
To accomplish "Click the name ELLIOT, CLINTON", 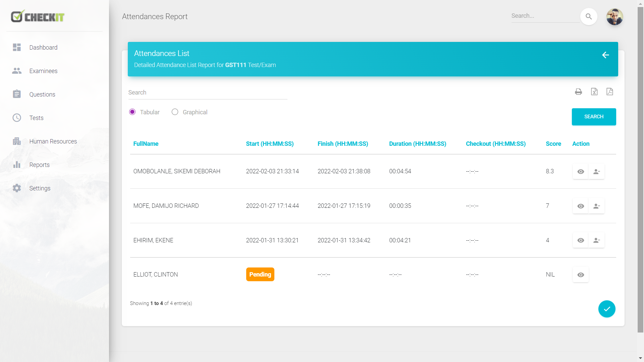I will point(156,275).
